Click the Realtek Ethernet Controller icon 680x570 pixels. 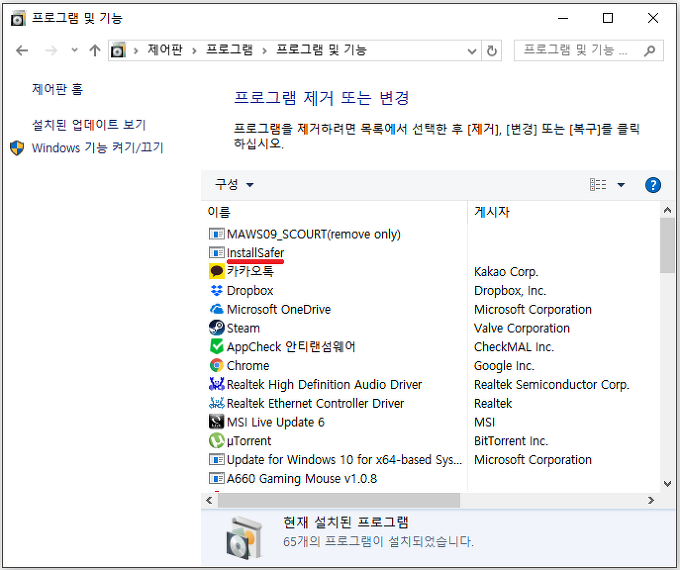point(216,403)
